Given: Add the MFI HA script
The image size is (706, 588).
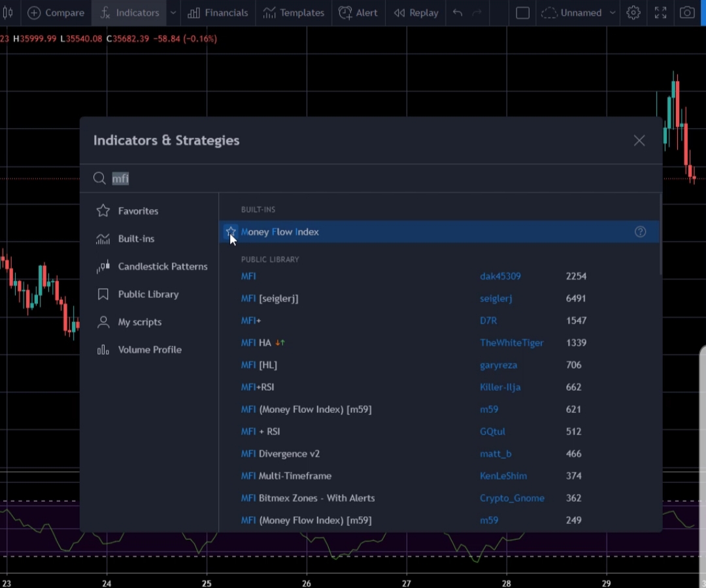Looking at the screenshot, I should point(263,343).
